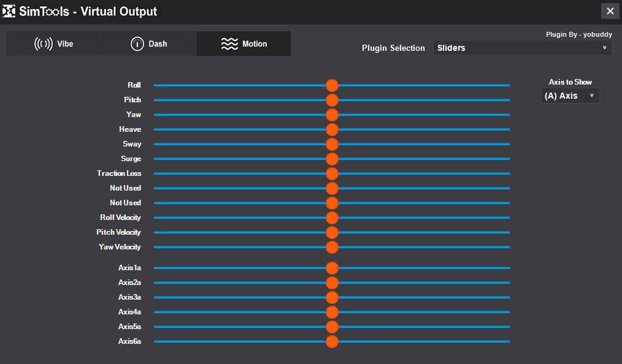The height and width of the screenshot is (364, 622).
Task: Click the Yaw slider handle
Action: click(x=332, y=115)
